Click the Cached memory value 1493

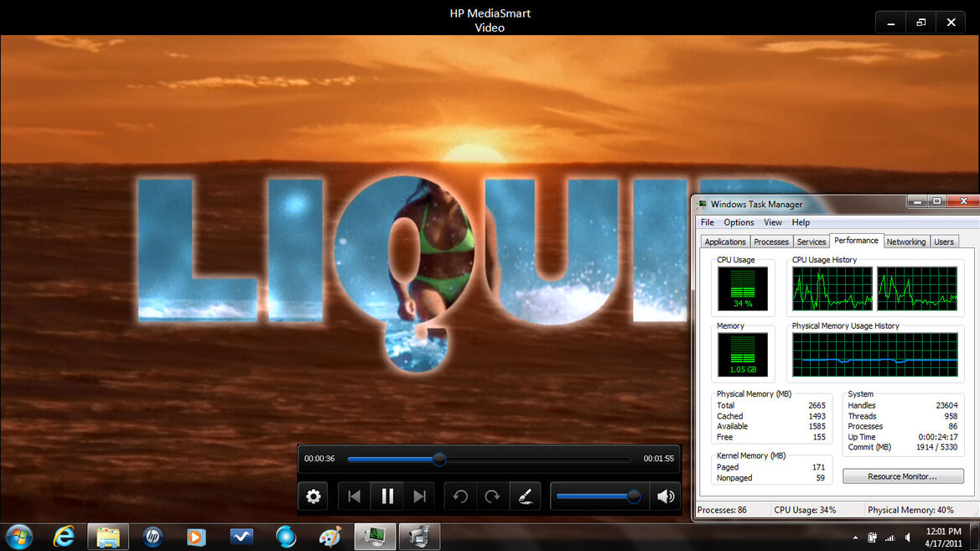pyautogui.click(x=817, y=417)
